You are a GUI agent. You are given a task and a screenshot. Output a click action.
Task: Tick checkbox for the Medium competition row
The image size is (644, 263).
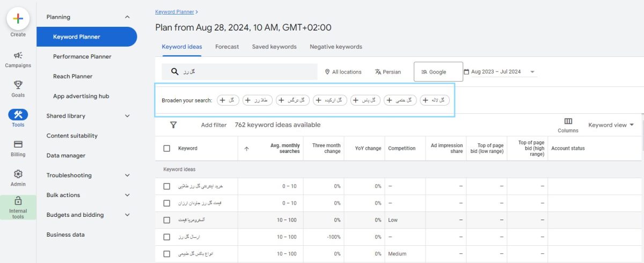pyautogui.click(x=167, y=254)
